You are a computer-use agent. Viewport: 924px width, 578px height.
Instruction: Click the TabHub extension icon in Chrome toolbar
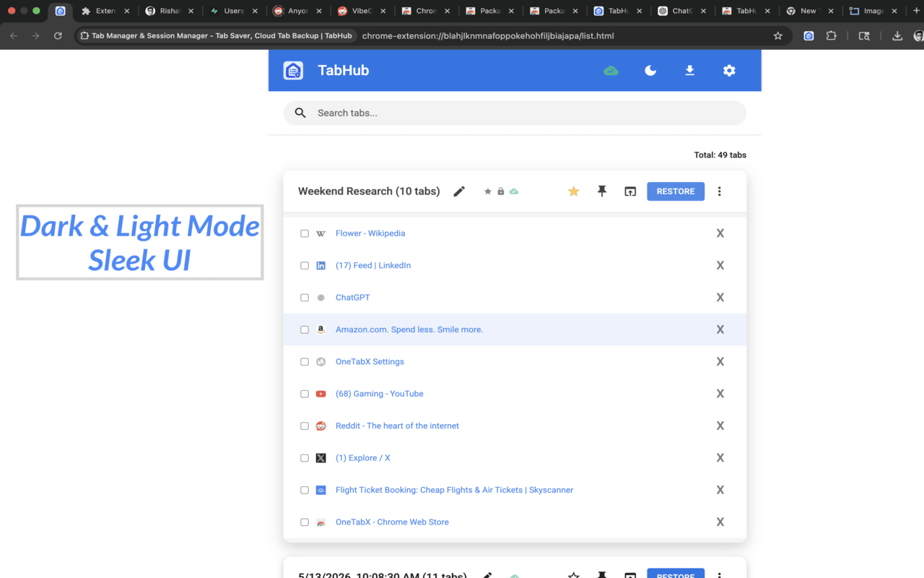pos(809,35)
